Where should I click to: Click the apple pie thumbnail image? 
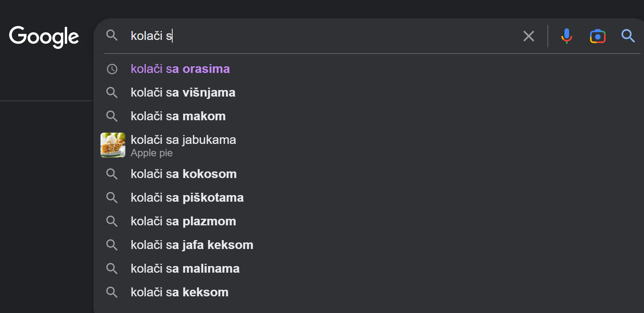click(x=113, y=145)
